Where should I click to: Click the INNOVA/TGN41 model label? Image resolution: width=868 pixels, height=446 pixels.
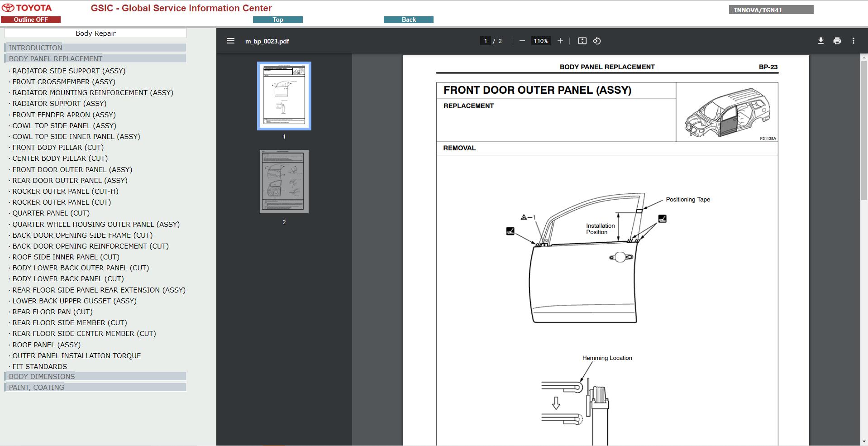[x=771, y=10]
